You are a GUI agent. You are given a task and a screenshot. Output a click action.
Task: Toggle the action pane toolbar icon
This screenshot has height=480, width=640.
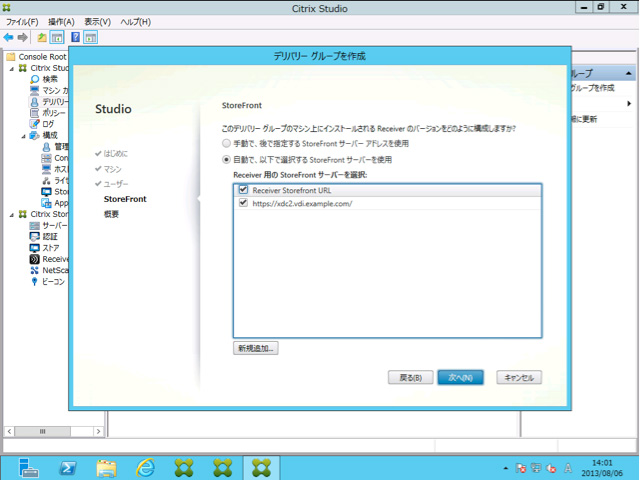[x=90, y=38]
